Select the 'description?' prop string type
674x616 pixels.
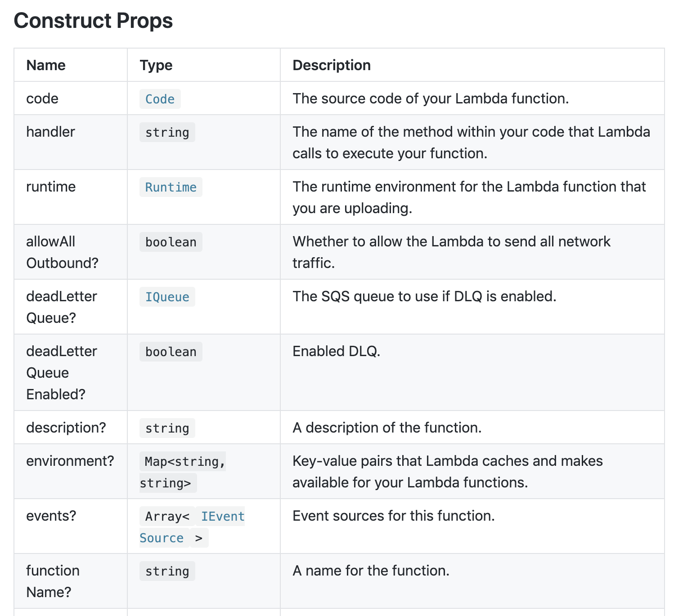point(167,428)
